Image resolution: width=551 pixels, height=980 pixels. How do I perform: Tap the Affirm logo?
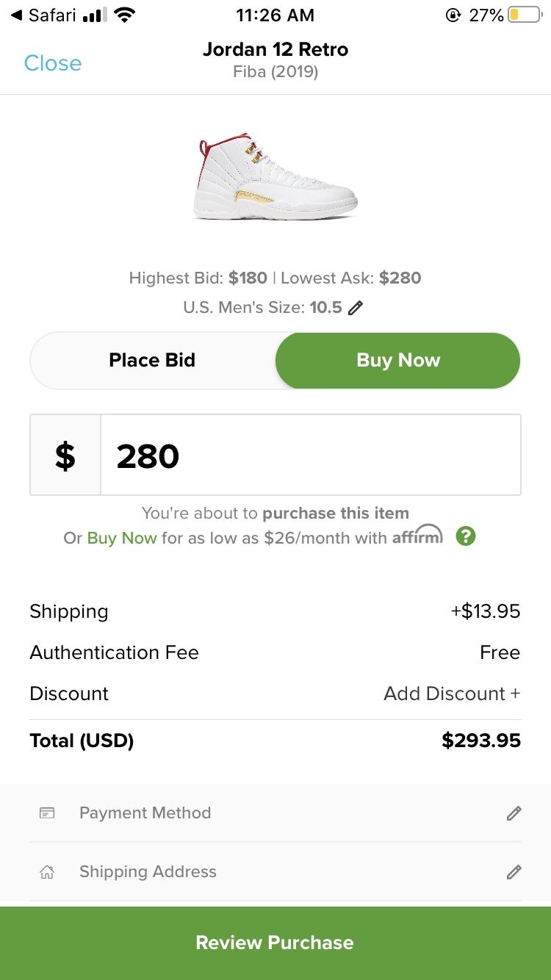(x=417, y=536)
